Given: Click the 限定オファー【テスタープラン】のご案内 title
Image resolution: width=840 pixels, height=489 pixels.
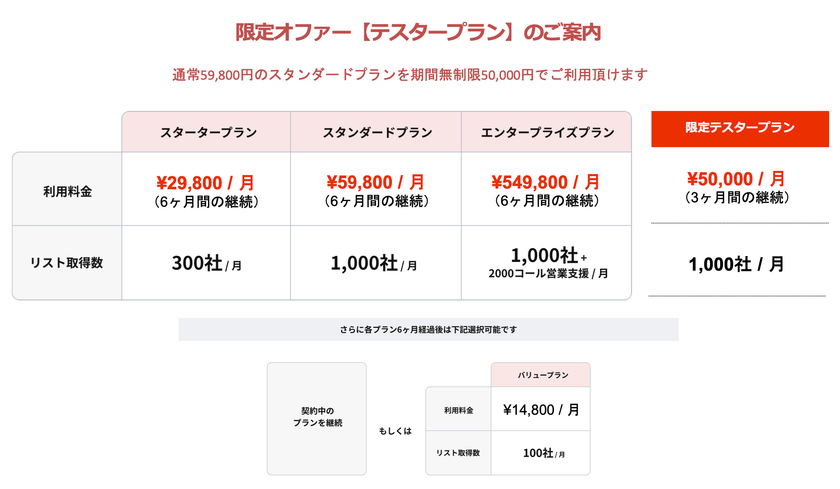Looking at the screenshot, I should pyautogui.click(x=418, y=32).
